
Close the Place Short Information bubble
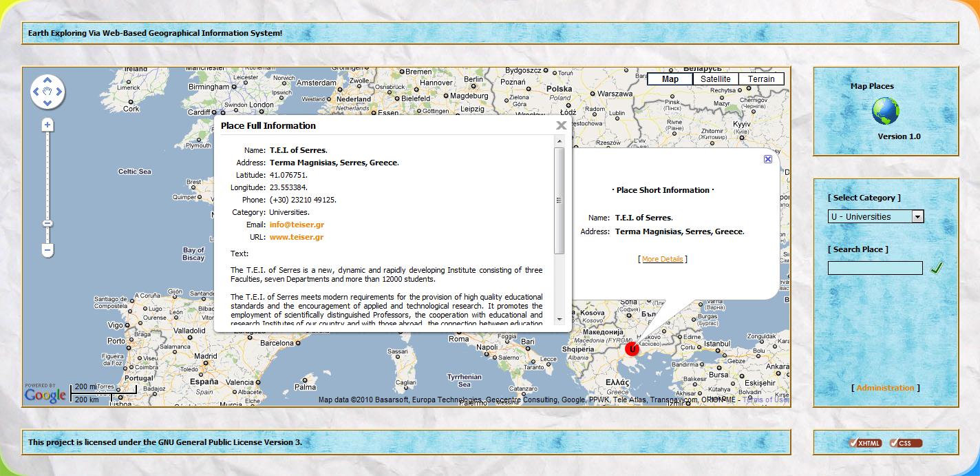point(768,159)
